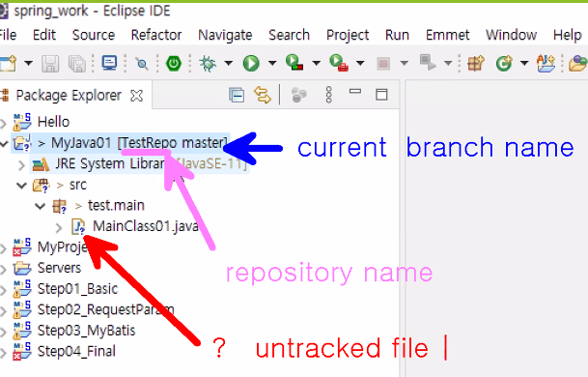Click the green Boot Dashboard power icon

[174, 63]
